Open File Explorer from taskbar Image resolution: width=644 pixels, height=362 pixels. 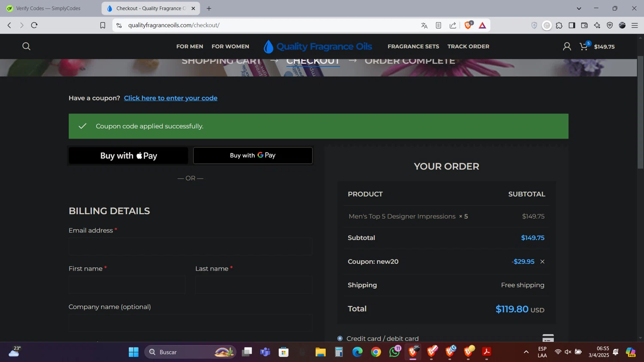pyautogui.click(x=321, y=352)
